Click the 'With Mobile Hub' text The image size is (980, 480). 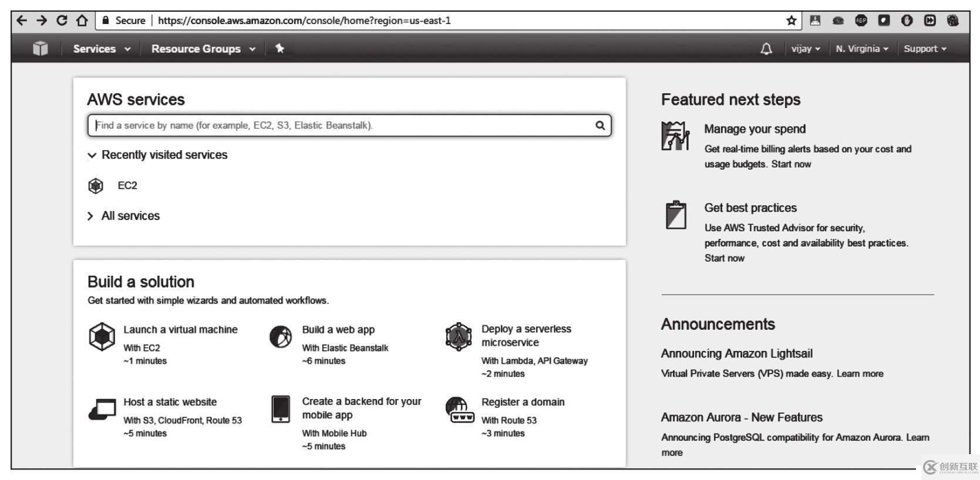334,433
